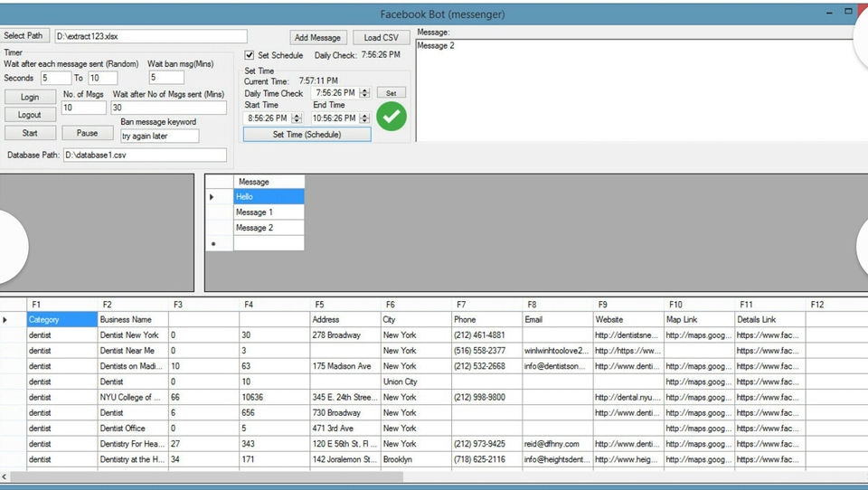Click the Dentist Near Me cell

[133, 351]
